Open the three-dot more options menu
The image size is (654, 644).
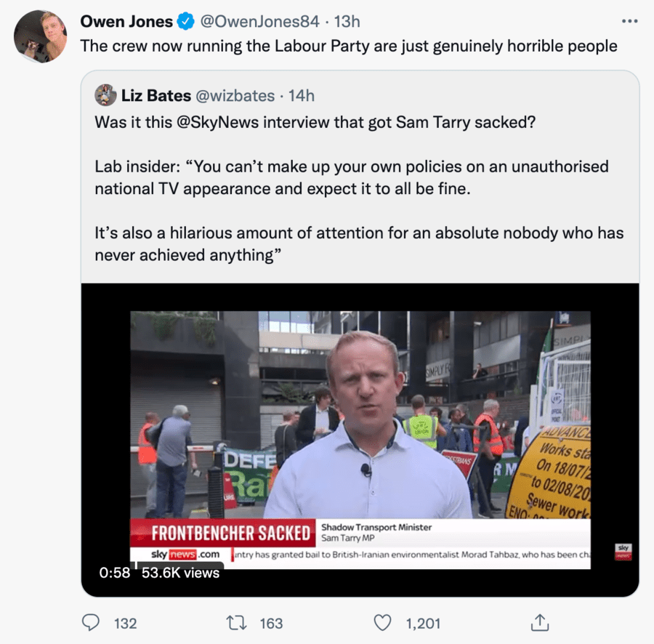[x=629, y=21]
